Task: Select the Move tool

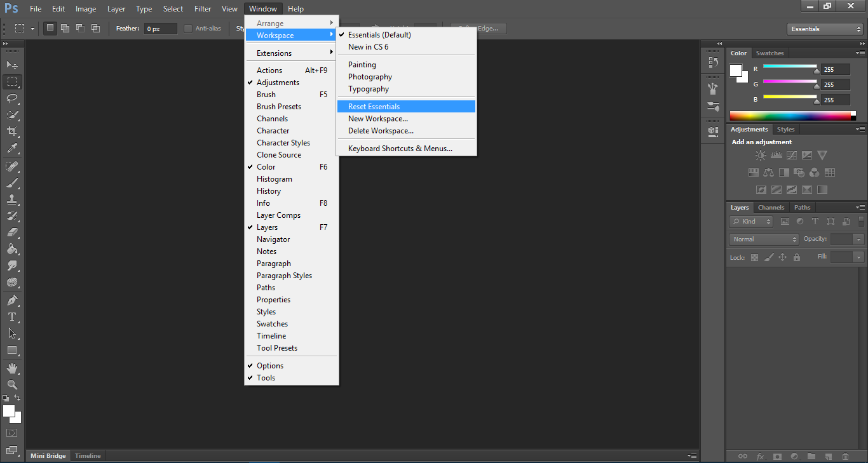Action: pyautogui.click(x=12, y=65)
